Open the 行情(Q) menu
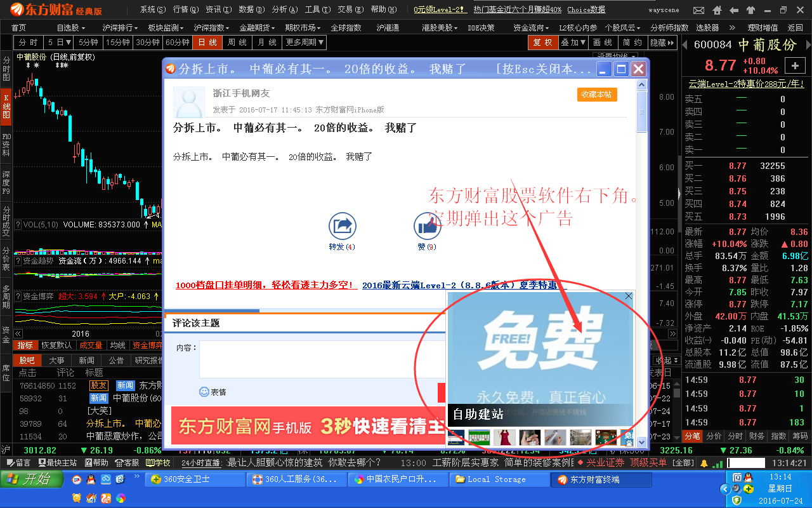 pyautogui.click(x=185, y=10)
